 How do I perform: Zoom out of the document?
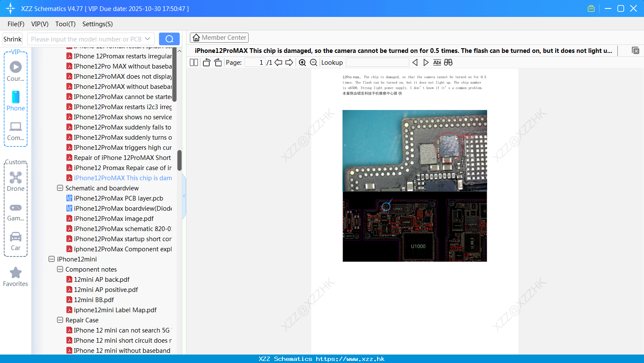pyautogui.click(x=313, y=62)
